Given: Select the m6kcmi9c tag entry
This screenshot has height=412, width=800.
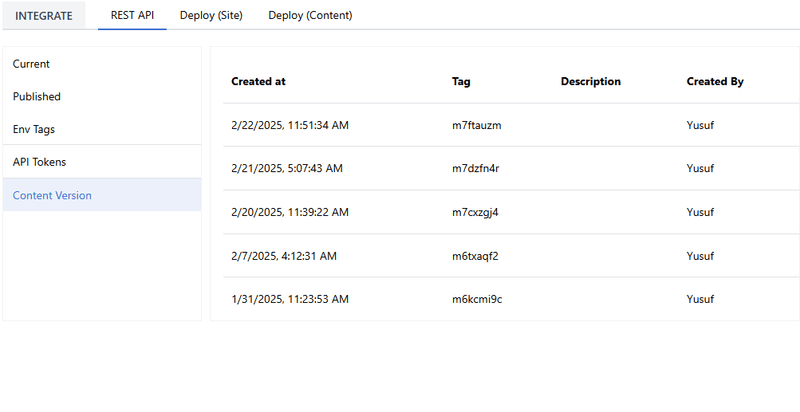Looking at the screenshot, I should click(x=476, y=299).
